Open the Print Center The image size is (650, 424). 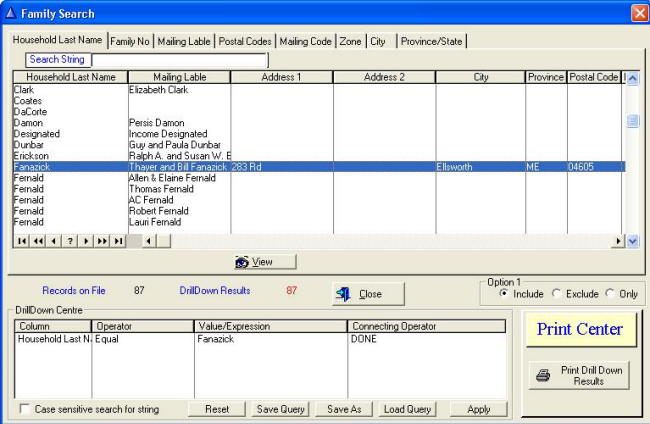tap(580, 329)
